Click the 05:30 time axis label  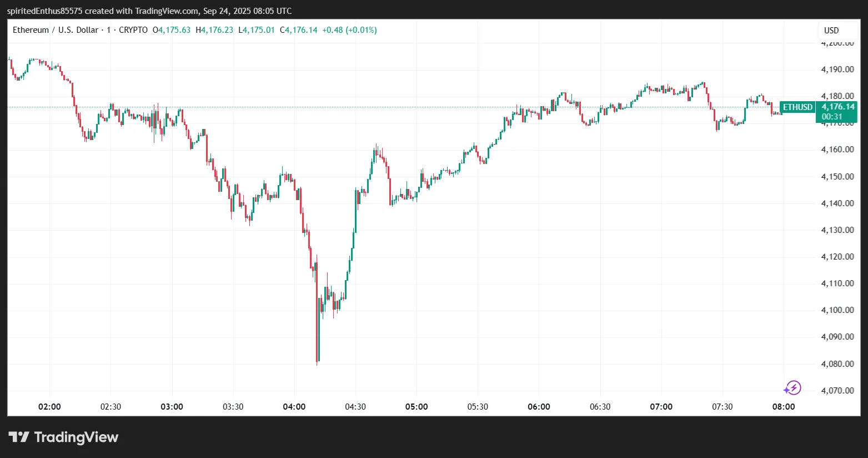point(478,407)
